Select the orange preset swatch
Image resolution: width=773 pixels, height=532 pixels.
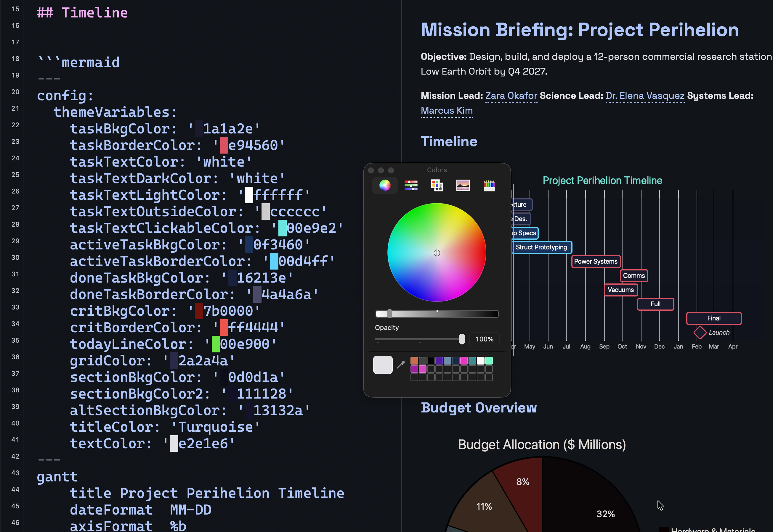[414, 360]
